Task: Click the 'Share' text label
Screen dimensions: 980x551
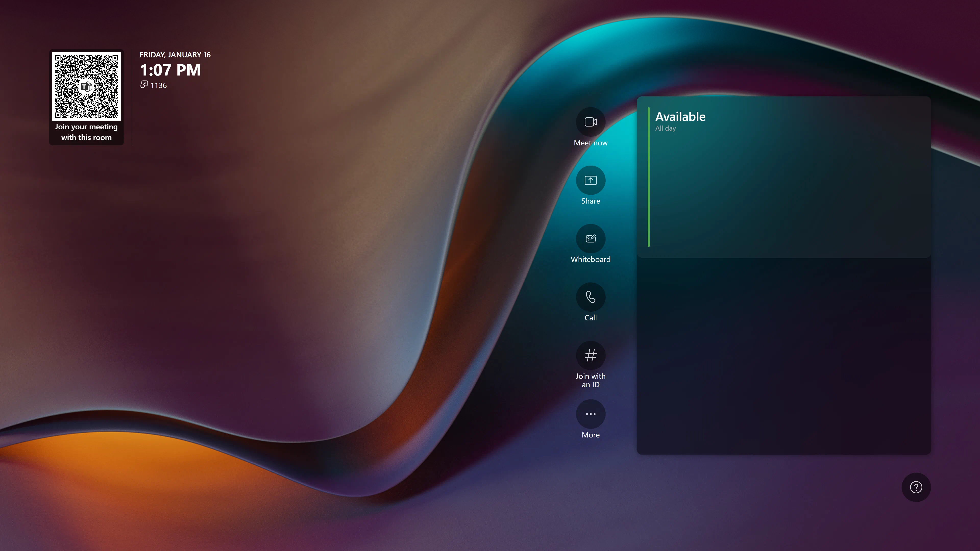Action: click(591, 201)
